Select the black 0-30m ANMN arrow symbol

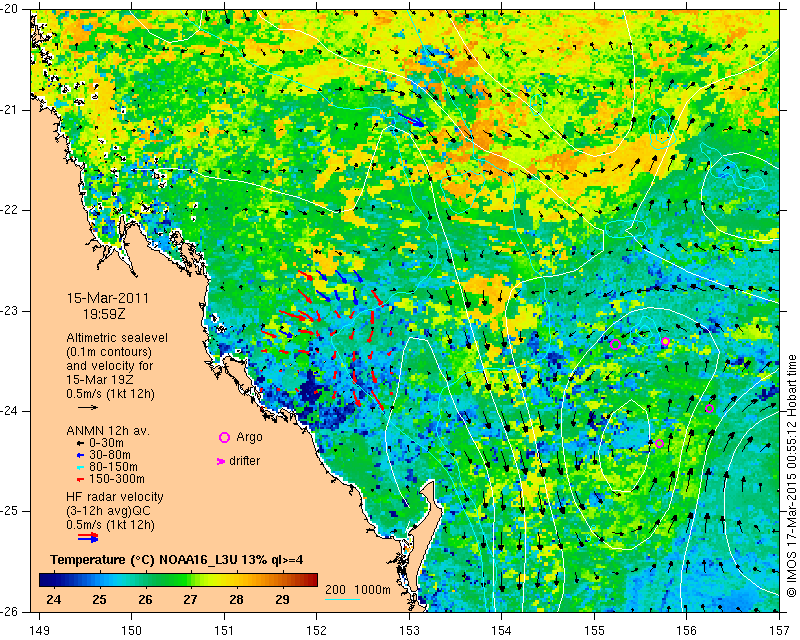[80, 444]
